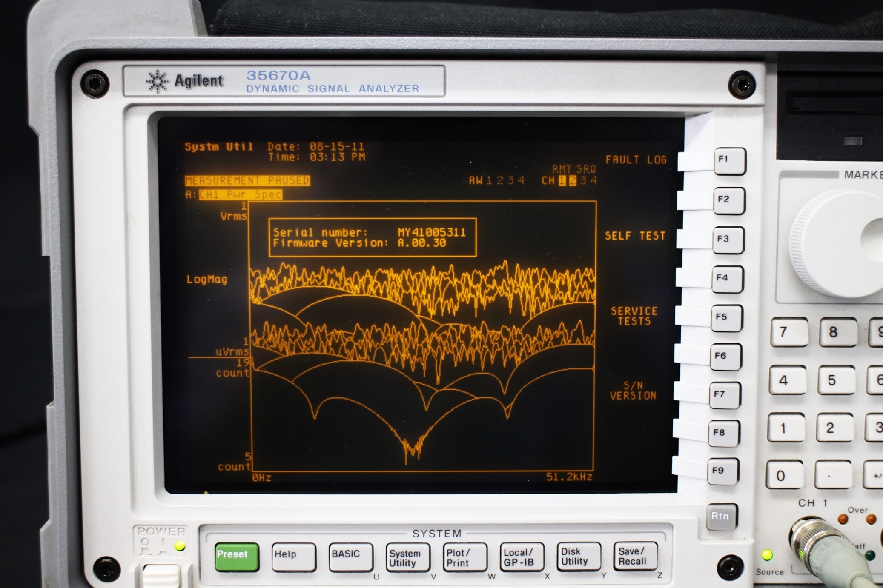
Task: Push the F2 softkey
Action: pos(729,201)
